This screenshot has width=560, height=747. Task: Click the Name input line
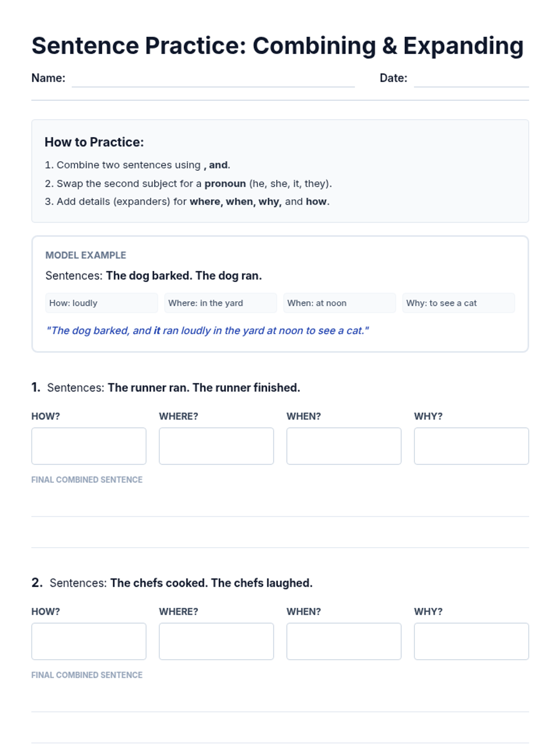click(x=213, y=79)
